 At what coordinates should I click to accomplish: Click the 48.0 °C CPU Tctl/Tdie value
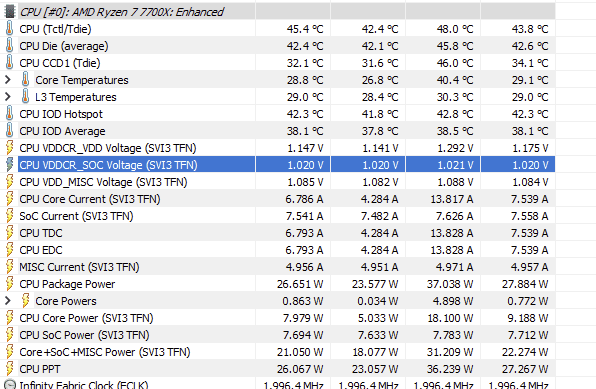pyautogui.click(x=455, y=29)
